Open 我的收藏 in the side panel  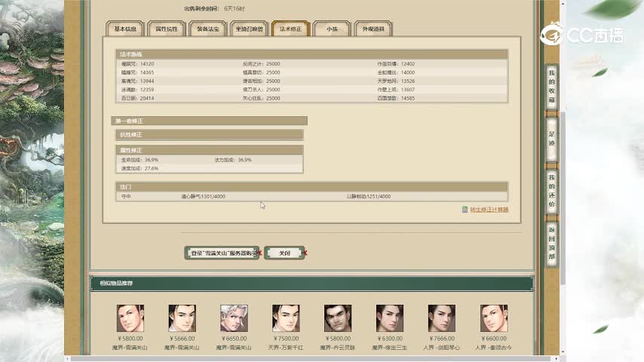click(551, 86)
